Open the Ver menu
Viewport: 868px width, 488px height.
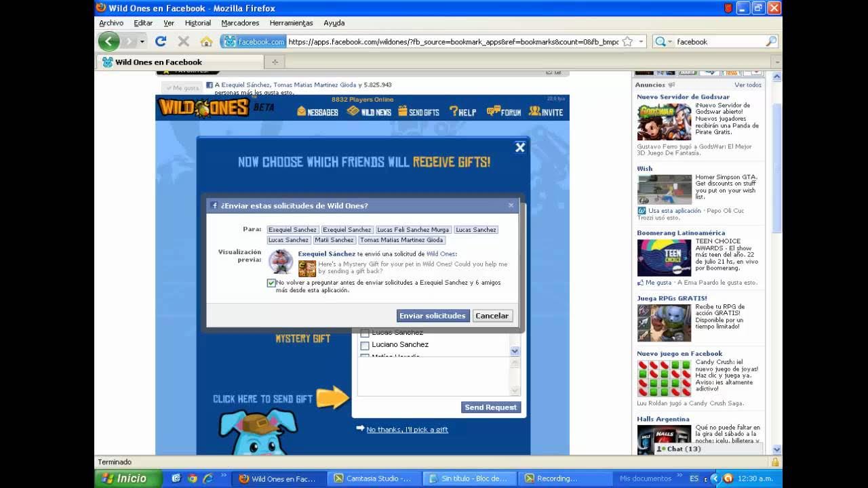(x=169, y=23)
